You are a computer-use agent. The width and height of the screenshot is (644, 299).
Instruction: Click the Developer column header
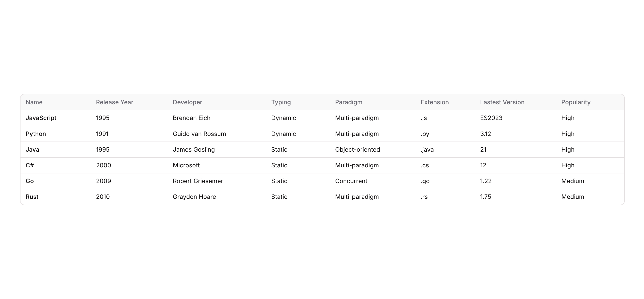pyautogui.click(x=187, y=102)
